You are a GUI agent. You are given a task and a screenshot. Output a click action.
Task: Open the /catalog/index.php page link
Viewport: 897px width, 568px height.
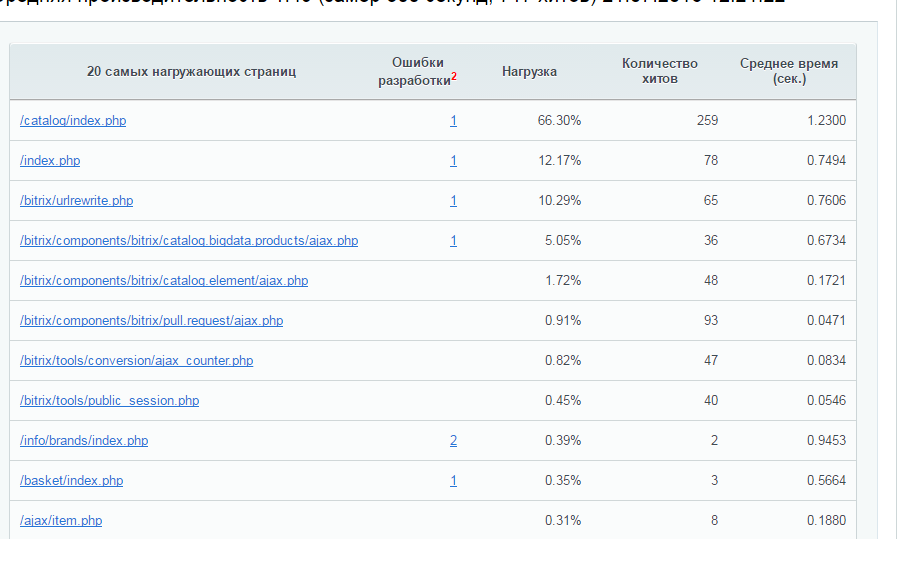(x=73, y=121)
